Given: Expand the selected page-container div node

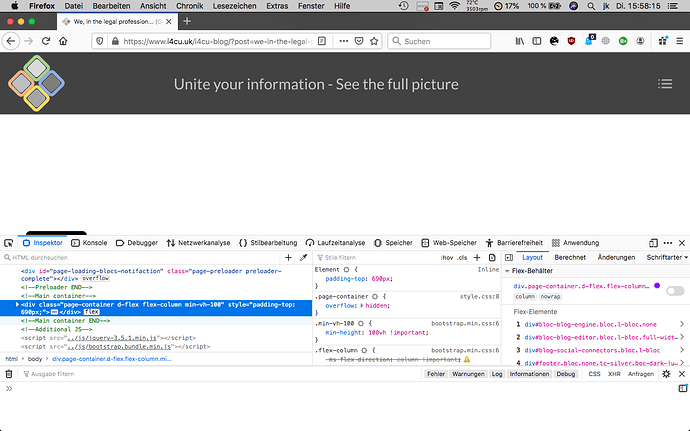Looking at the screenshot, I should [17, 305].
